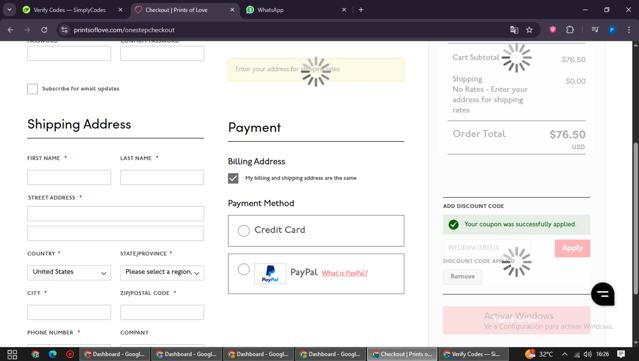The image size is (639, 361).
Task: Open the network tray icon
Action: (x=576, y=354)
